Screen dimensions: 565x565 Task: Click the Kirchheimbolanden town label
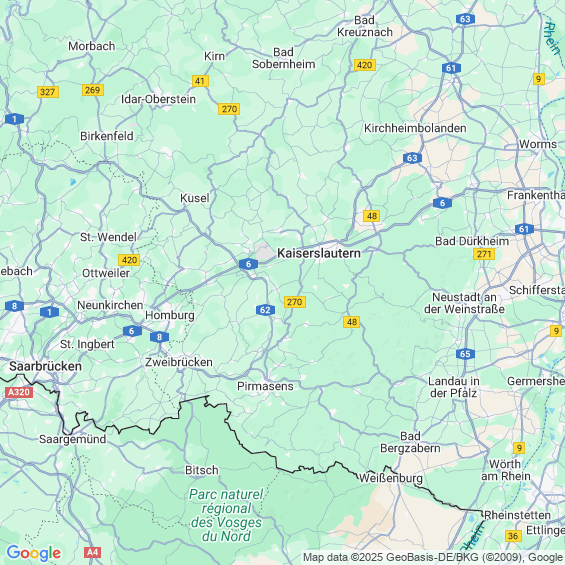[x=415, y=128]
